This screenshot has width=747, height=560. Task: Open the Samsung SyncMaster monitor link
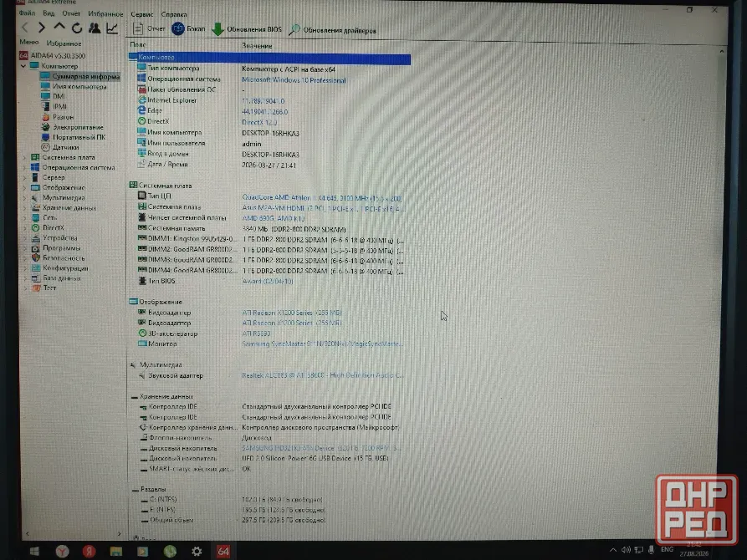click(x=323, y=344)
